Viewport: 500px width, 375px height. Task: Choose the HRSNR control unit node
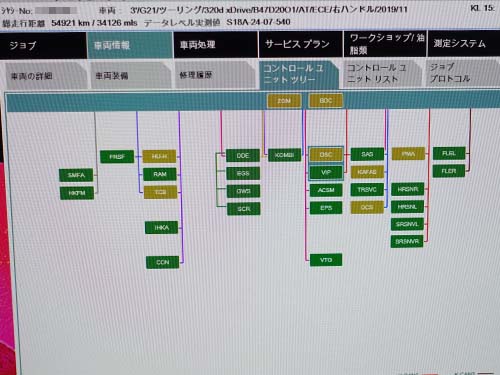pyautogui.click(x=408, y=189)
